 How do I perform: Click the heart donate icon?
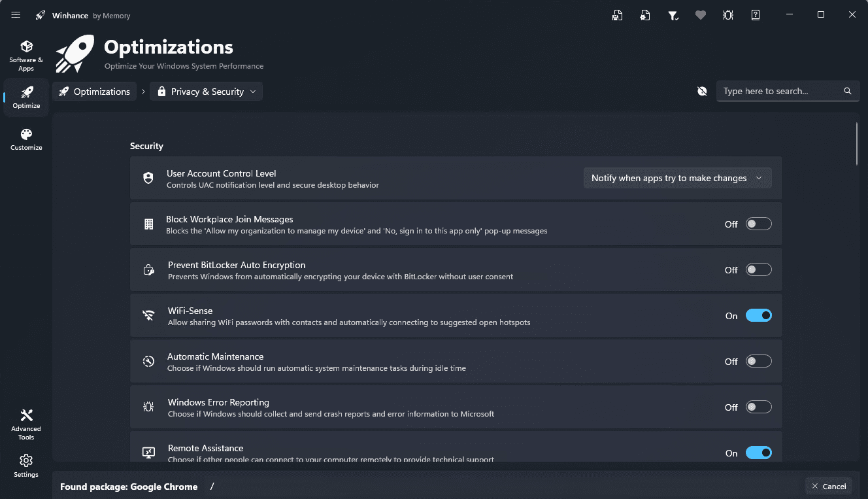pyautogui.click(x=701, y=15)
